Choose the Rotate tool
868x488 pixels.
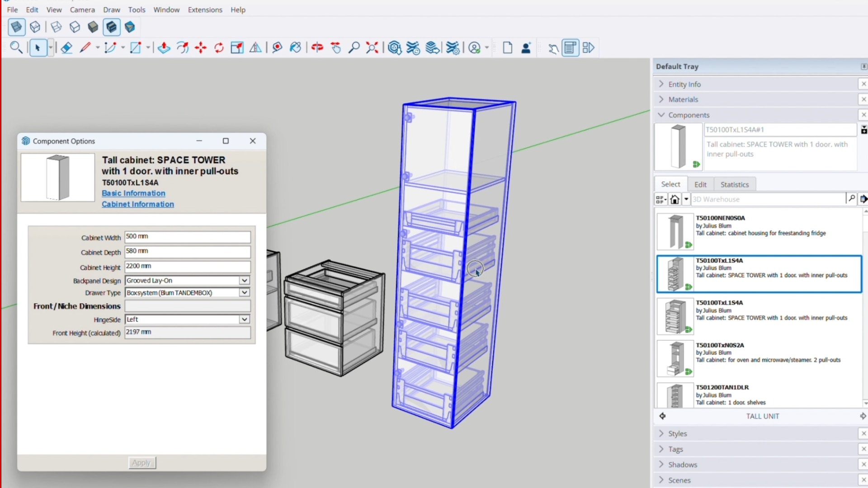[x=219, y=48]
